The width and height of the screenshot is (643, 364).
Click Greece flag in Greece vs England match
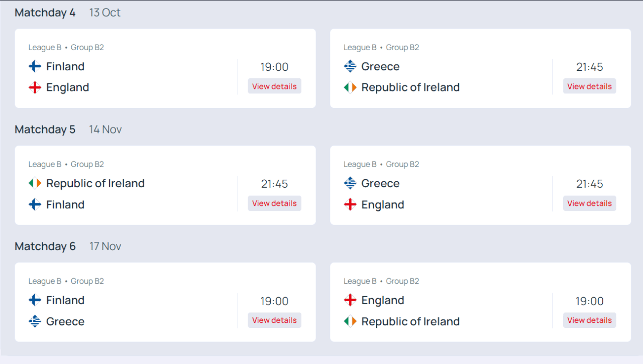coord(350,183)
